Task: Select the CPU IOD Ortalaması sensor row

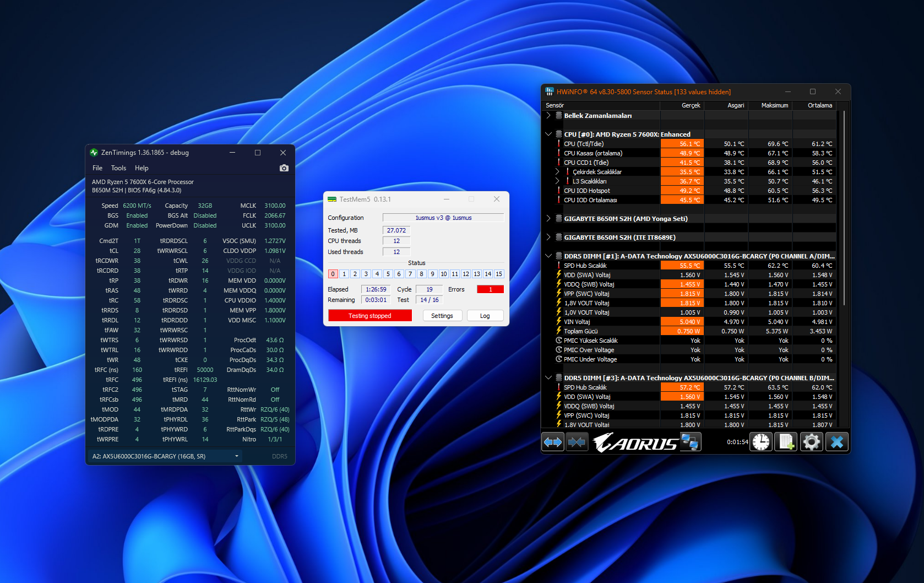Action: (x=689, y=200)
